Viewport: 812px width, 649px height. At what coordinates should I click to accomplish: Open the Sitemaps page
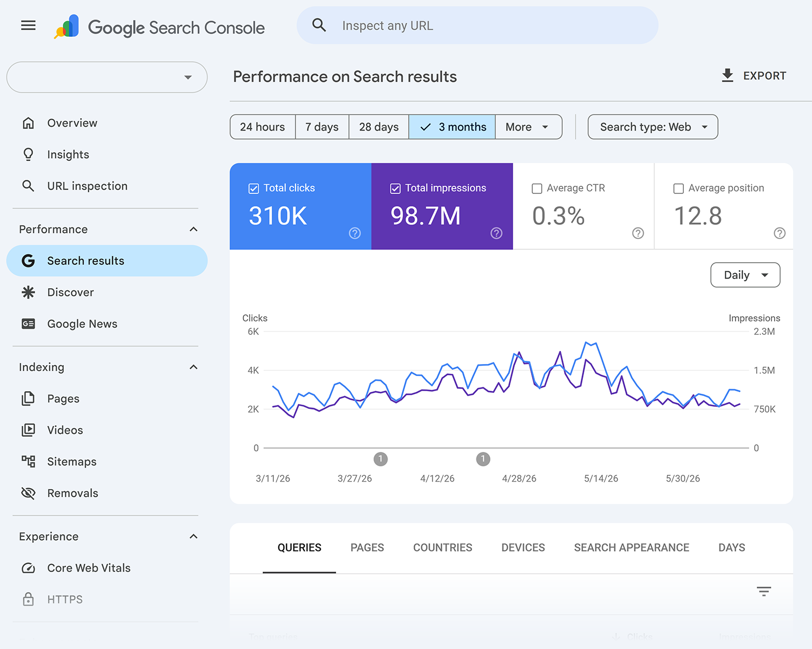click(107, 461)
